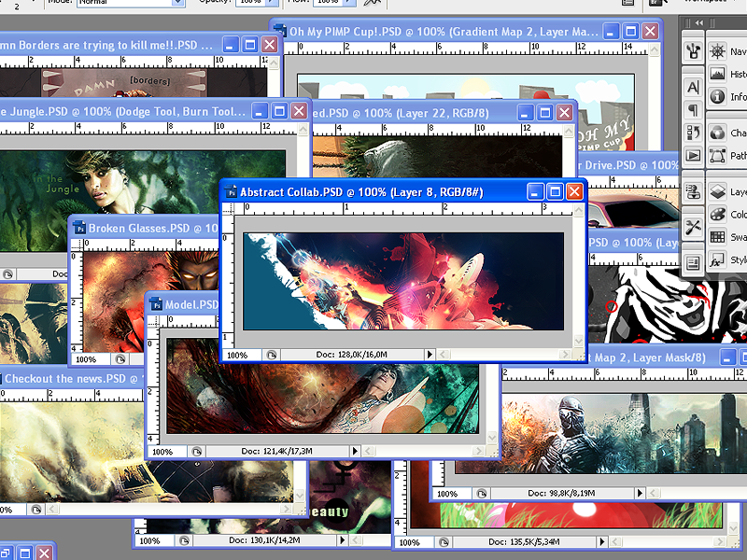
Task: Click Abstract Collab canvas artwork
Action: click(x=403, y=282)
